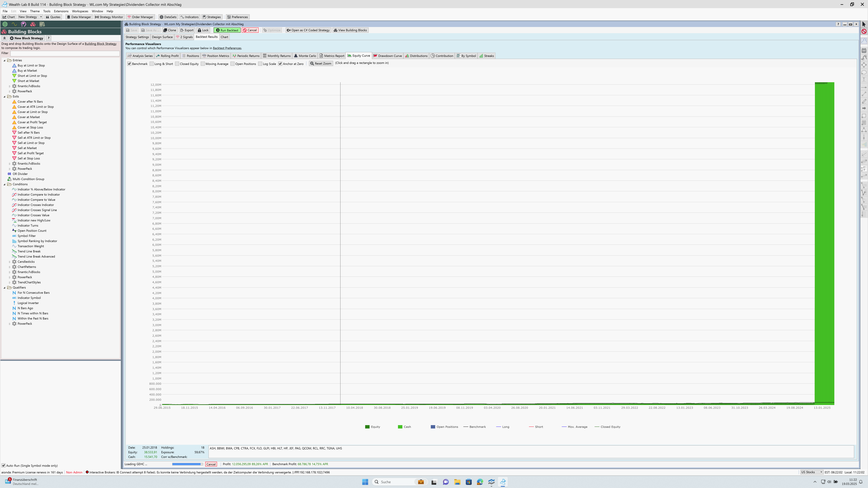Open Preferences from toolbar
Viewport: 868px width, 488px height.
(x=238, y=17)
